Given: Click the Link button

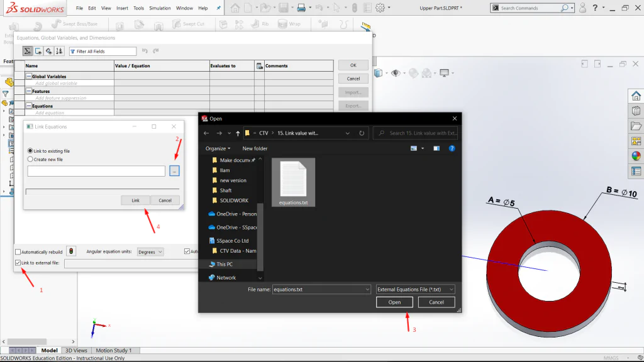Looking at the screenshot, I should pos(136,200).
